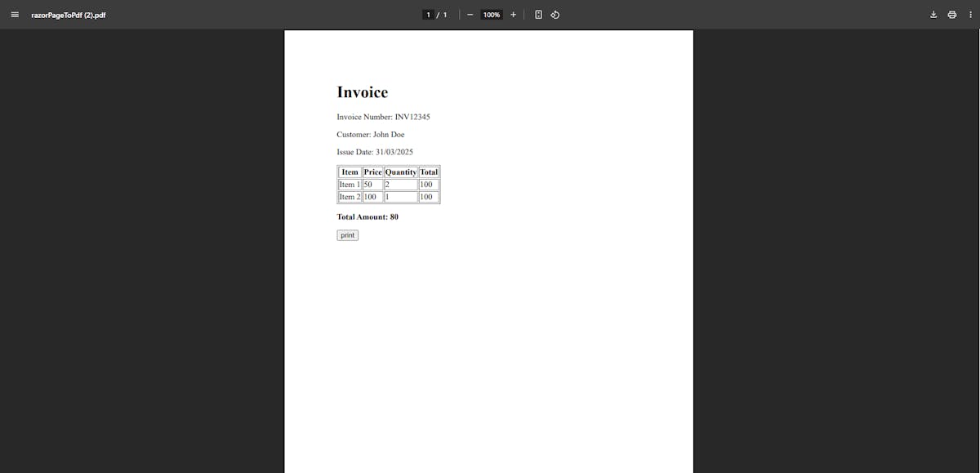Toggle the sidebar with the hamburger menu
Screen dimensions: 980x473
14,15
